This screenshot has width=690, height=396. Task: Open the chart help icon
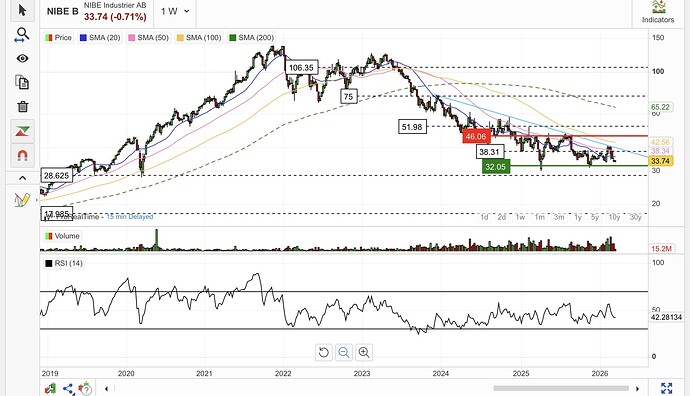[85, 389]
